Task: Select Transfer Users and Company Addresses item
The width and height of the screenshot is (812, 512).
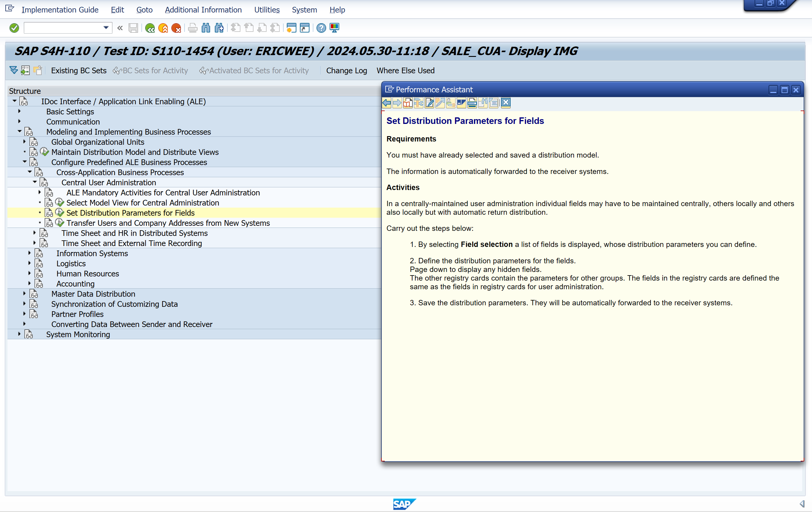Action: (168, 223)
